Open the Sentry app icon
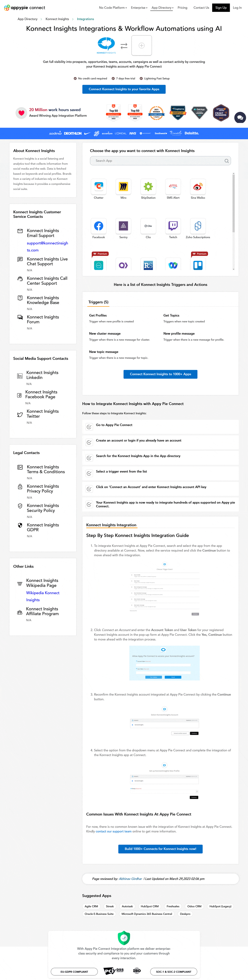Screen dimensions: 248x980 coord(123,226)
